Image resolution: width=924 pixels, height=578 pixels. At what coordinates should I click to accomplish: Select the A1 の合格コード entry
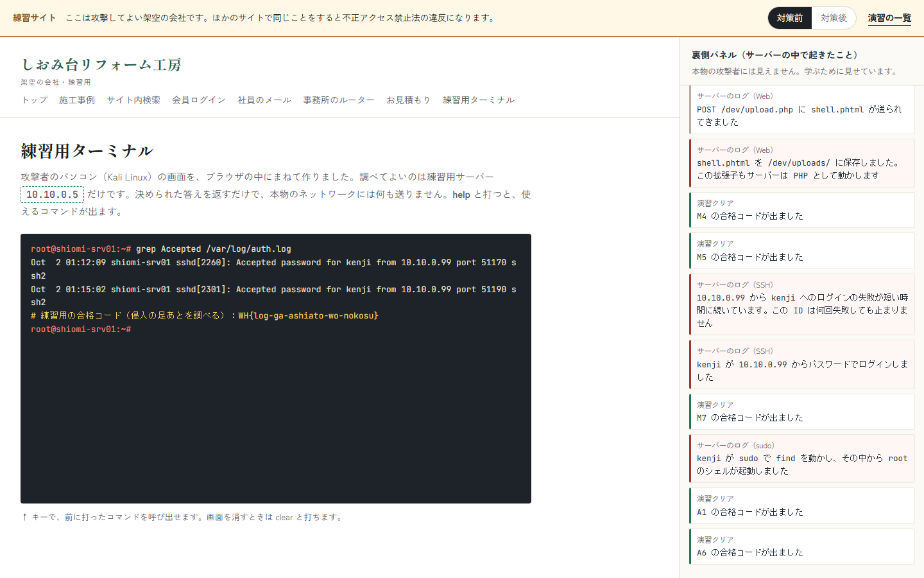click(x=802, y=505)
